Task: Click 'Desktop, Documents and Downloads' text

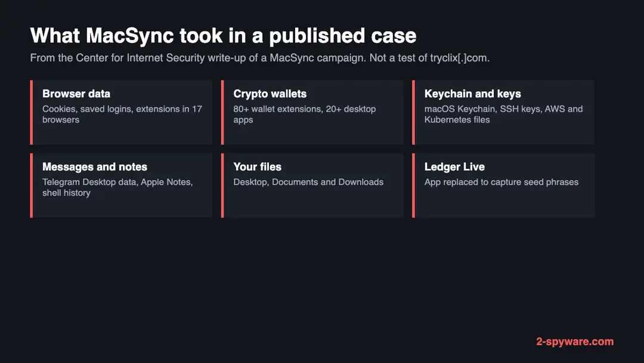Action: pos(308,182)
